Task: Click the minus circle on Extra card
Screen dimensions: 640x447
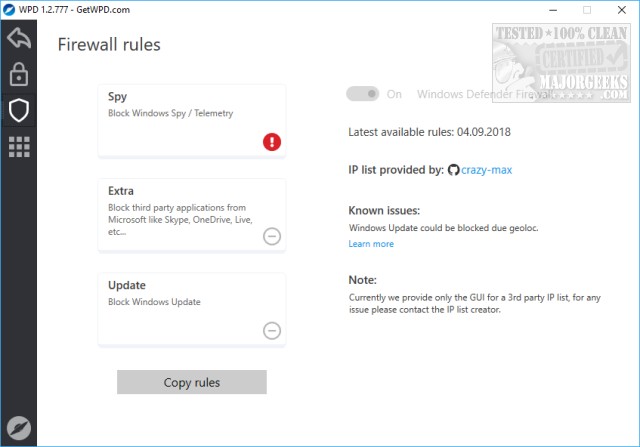Action: [272, 236]
